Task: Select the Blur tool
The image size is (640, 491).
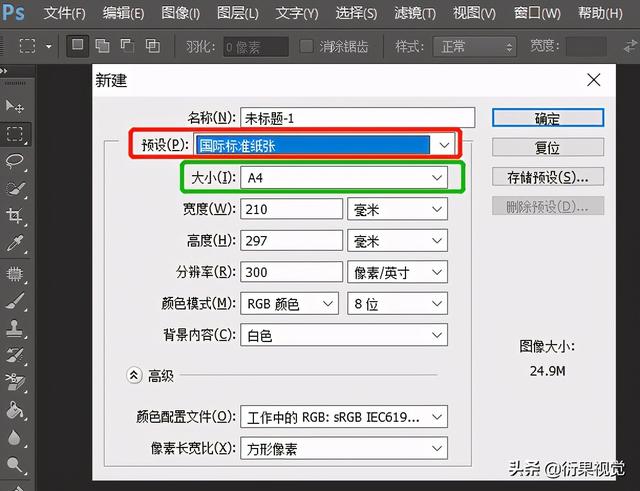Action: (15, 437)
